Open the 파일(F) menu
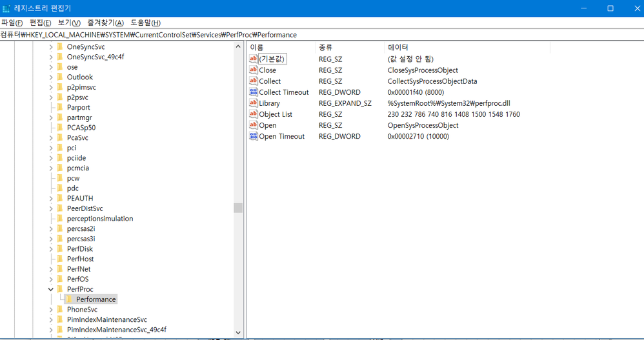 pyautogui.click(x=12, y=23)
